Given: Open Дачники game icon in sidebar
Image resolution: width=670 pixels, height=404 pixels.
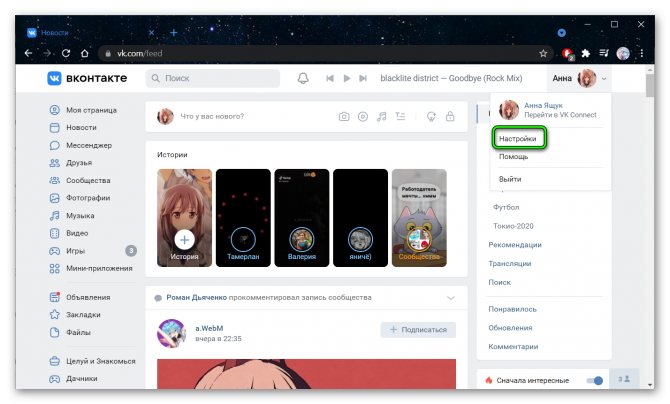Looking at the screenshot, I should (55, 379).
